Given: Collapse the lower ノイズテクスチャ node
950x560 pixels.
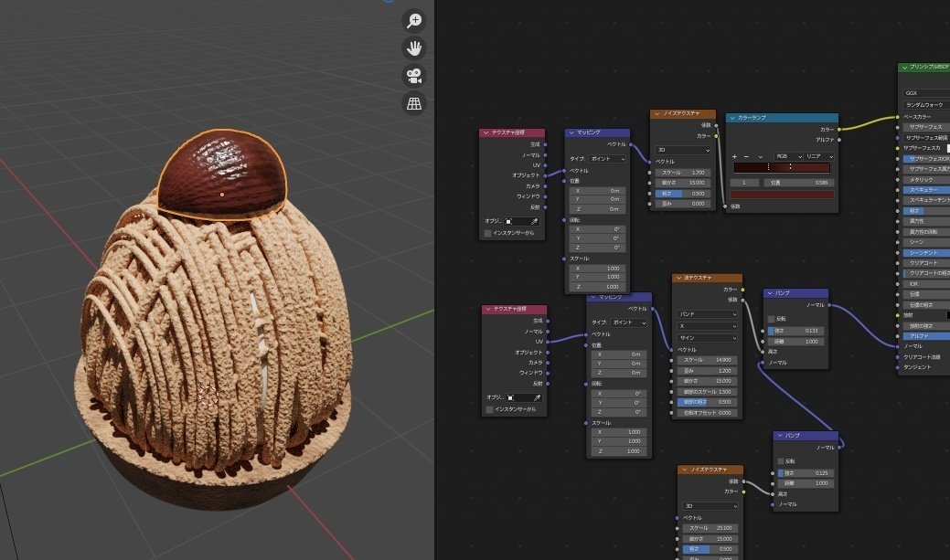Looking at the screenshot, I should (x=684, y=470).
